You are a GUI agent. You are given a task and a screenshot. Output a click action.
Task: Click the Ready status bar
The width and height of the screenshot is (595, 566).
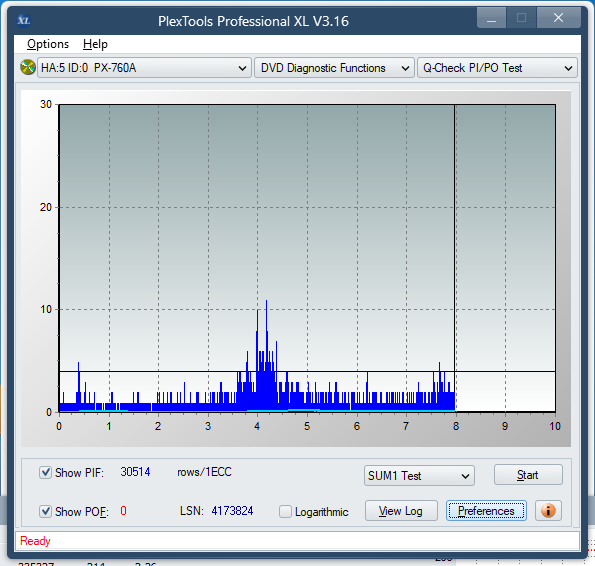(297, 541)
